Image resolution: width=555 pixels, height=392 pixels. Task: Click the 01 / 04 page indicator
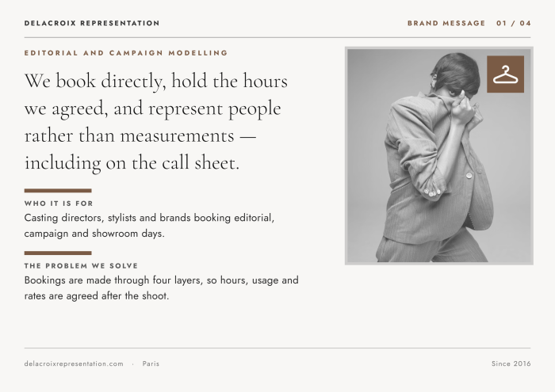tap(514, 23)
